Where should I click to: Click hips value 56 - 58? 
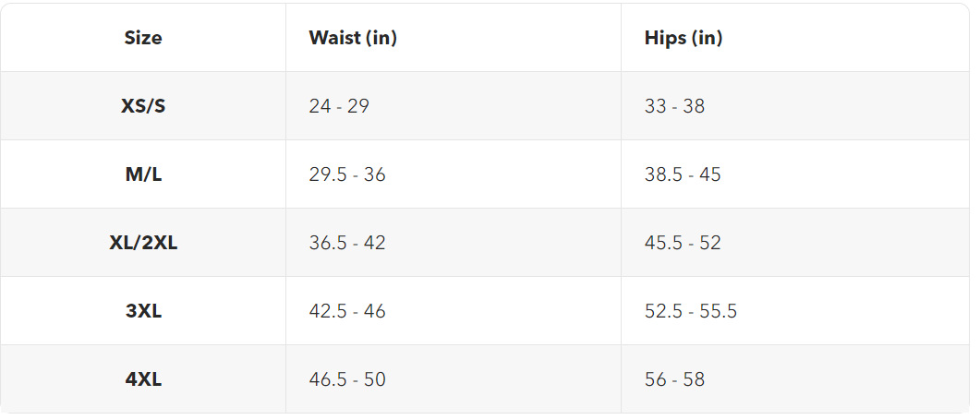click(x=674, y=379)
